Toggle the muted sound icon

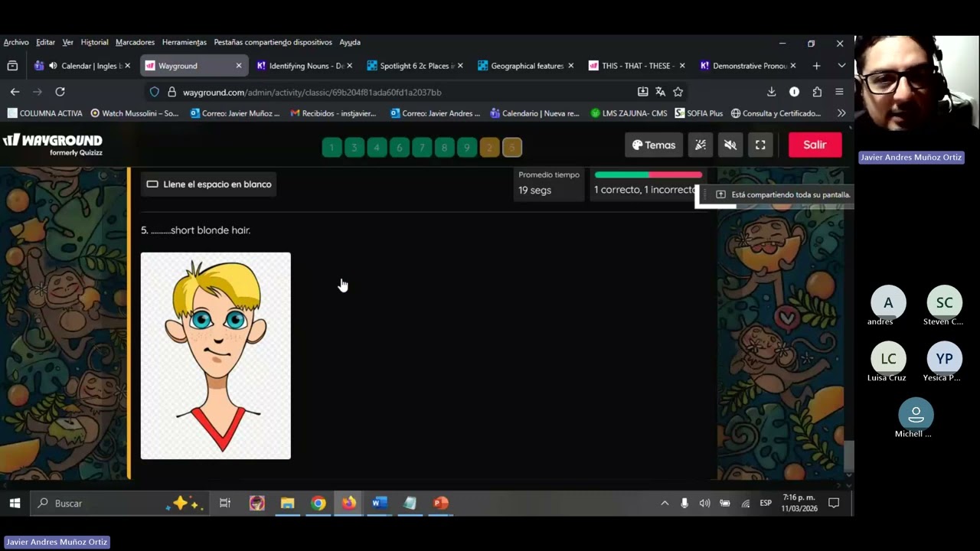pos(730,145)
